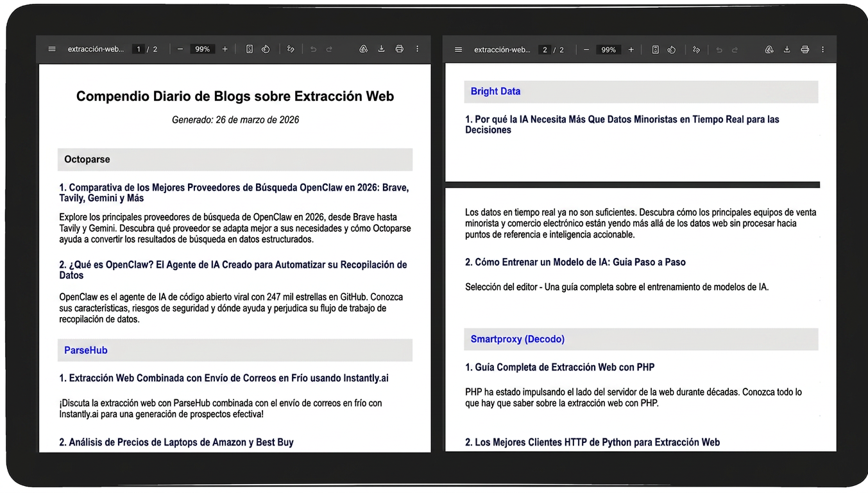
Task: Open more options menu in left viewer
Action: coord(417,49)
